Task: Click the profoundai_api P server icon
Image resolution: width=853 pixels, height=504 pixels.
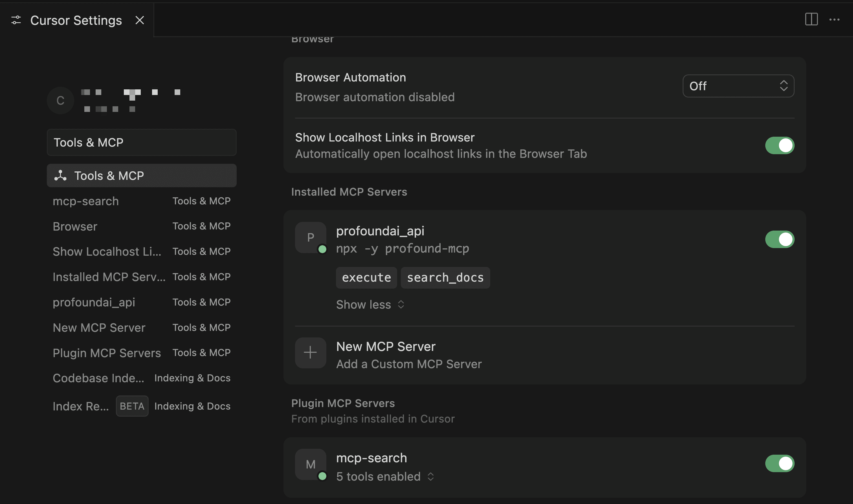Action: 311,237
